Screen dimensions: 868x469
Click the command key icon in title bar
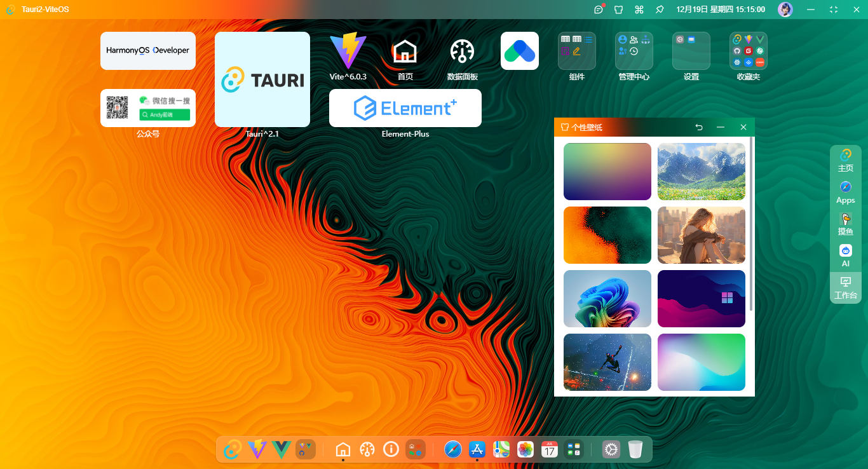(639, 10)
